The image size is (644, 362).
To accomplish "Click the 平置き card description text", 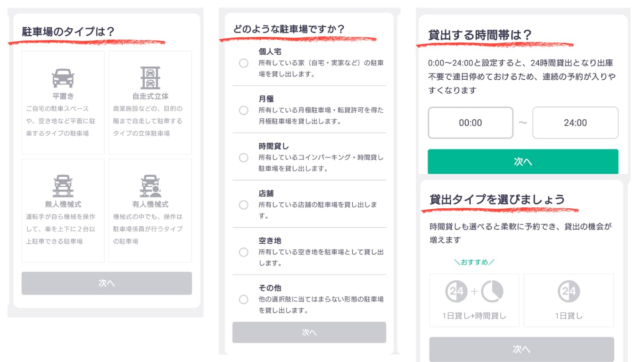I will click(61, 121).
